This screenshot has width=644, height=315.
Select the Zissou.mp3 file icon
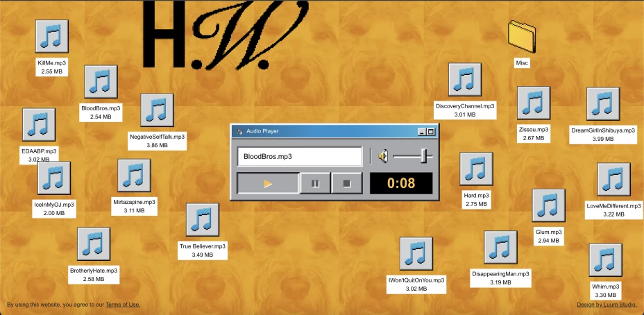534,103
